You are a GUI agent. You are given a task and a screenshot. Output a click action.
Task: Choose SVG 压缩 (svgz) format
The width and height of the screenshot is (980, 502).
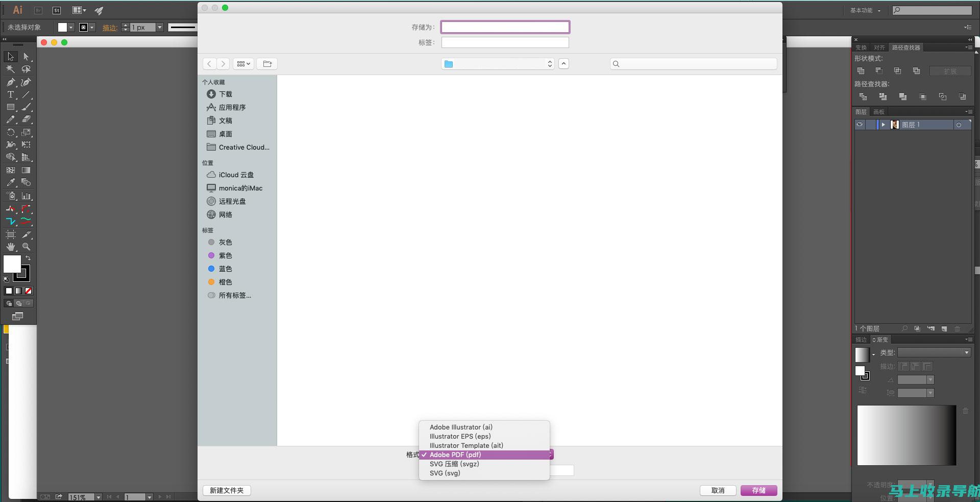pos(484,464)
